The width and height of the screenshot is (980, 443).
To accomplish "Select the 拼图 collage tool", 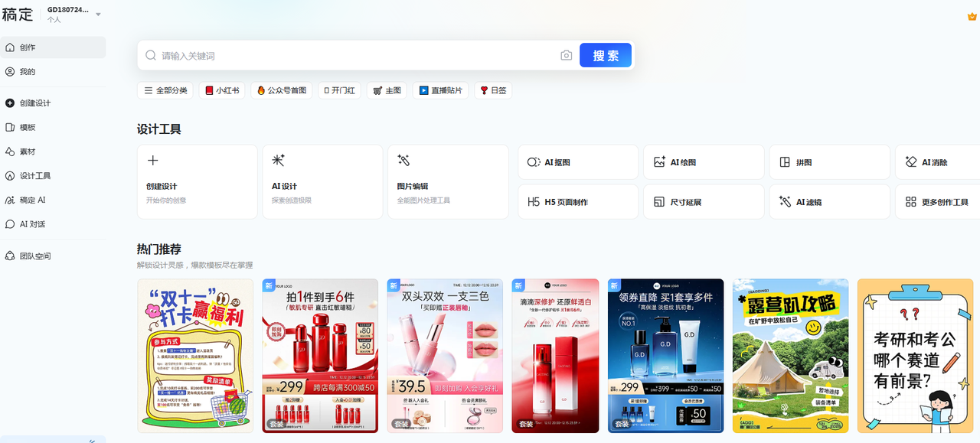I will 829,162.
